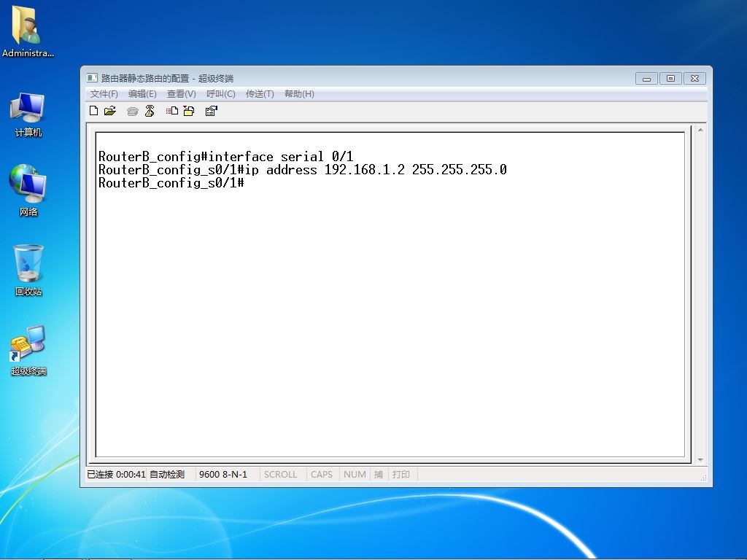
Task: Click the Open file toolbar icon
Action: pos(110,111)
